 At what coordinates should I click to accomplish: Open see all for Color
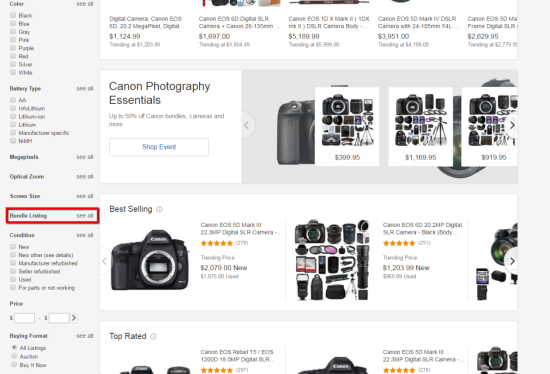pyautogui.click(x=85, y=4)
